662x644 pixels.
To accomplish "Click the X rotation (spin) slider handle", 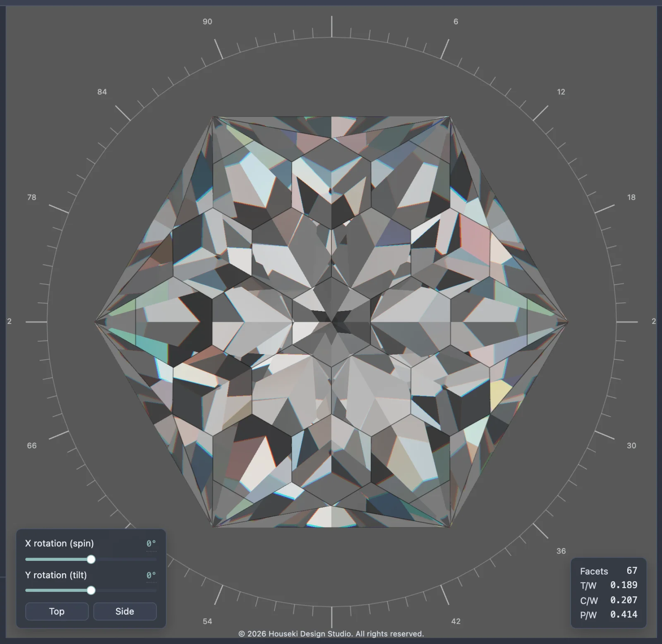I will 91,560.
